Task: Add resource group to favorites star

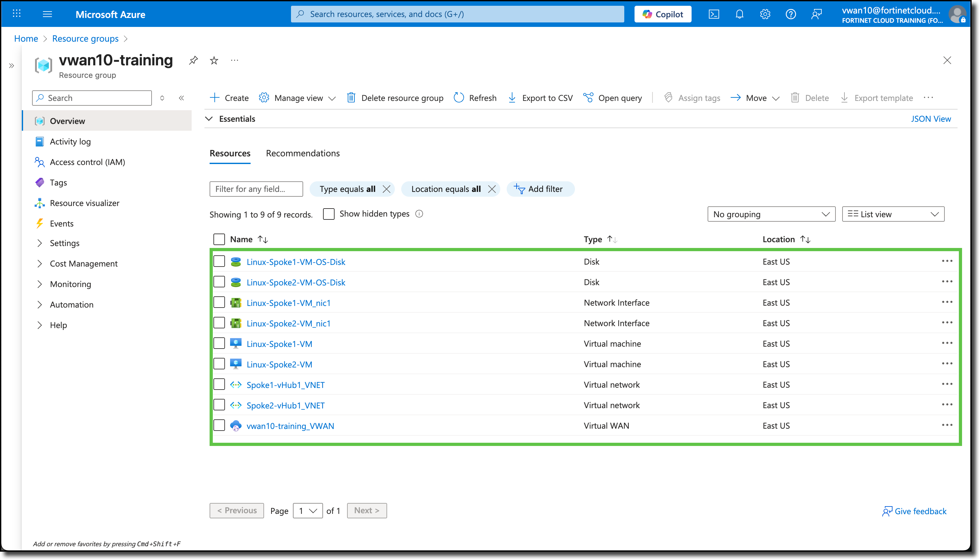Action: click(x=214, y=60)
